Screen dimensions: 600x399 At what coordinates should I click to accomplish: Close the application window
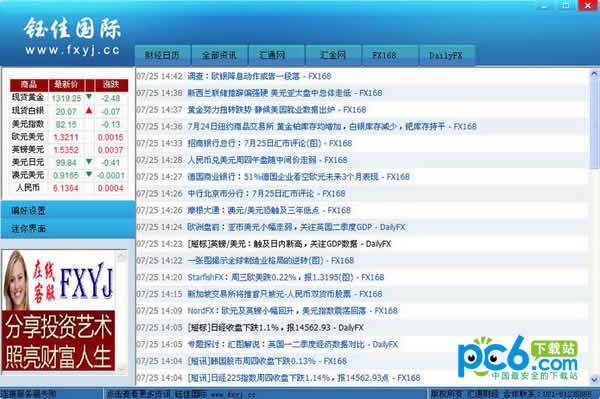588,5
